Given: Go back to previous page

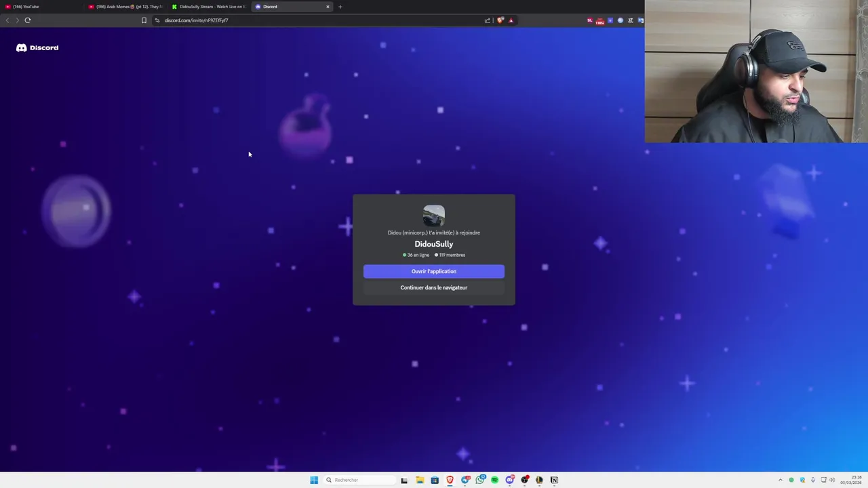Looking at the screenshot, I should 7,20.
